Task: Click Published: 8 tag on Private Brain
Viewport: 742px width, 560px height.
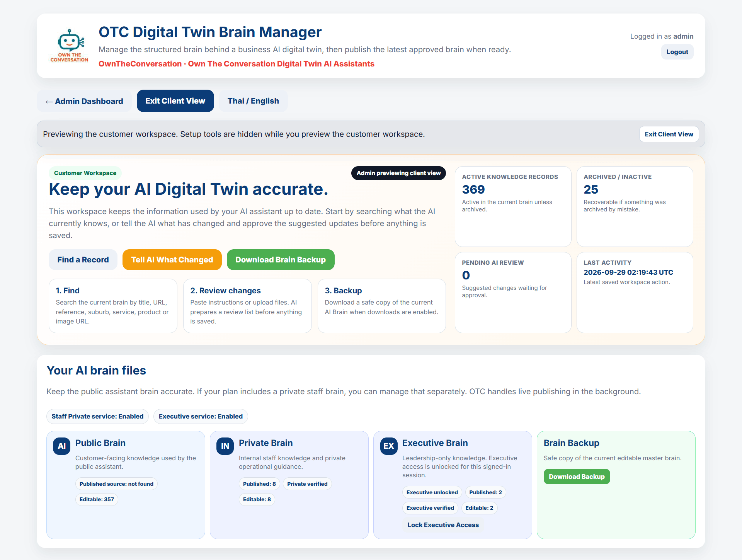Action: [x=259, y=484]
